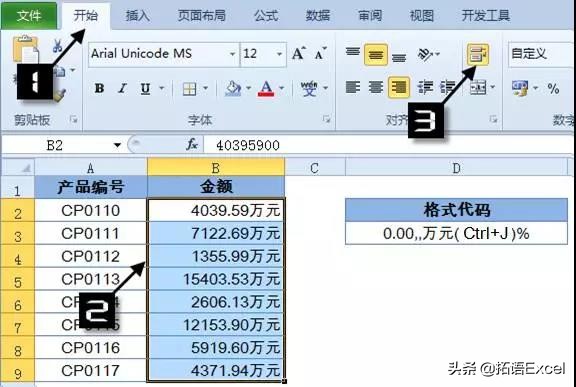This screenshot has height=387, width=576.
Task: Click the 文 phonetic guide icon
Action: (x=309, y=88)
